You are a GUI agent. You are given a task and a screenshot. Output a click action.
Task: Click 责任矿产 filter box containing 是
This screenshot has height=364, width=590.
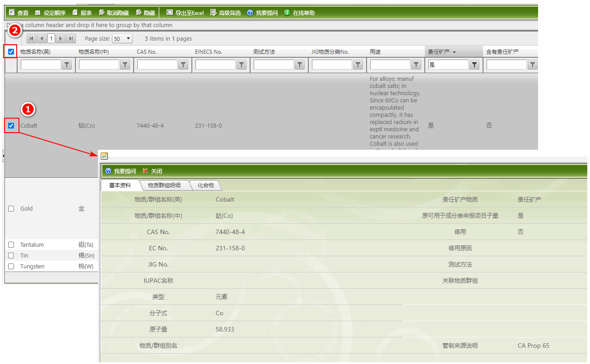(x=448, y=65)
